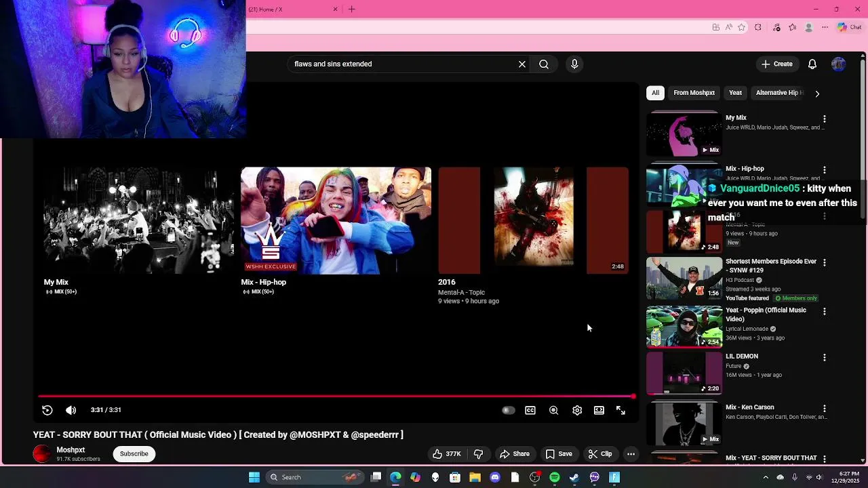Click the YouTube search magnifier button
Screen dimensions: 868x488
tap(544, 64)
